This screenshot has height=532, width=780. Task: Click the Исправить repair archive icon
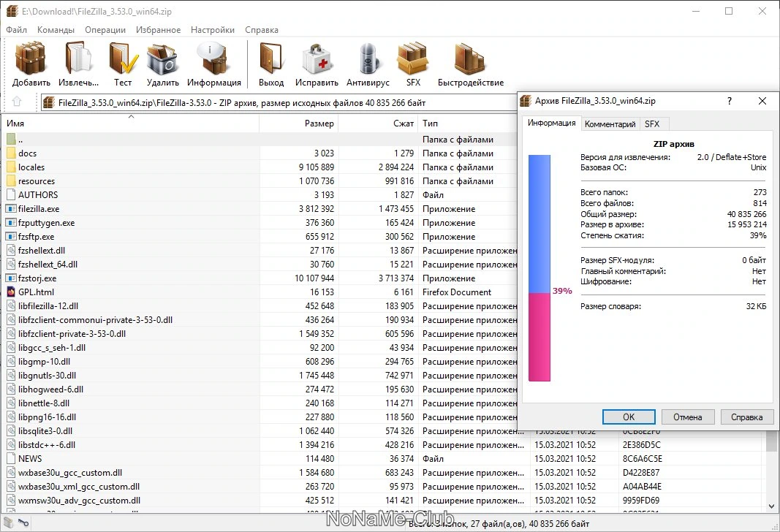click(x=317, y=58)
